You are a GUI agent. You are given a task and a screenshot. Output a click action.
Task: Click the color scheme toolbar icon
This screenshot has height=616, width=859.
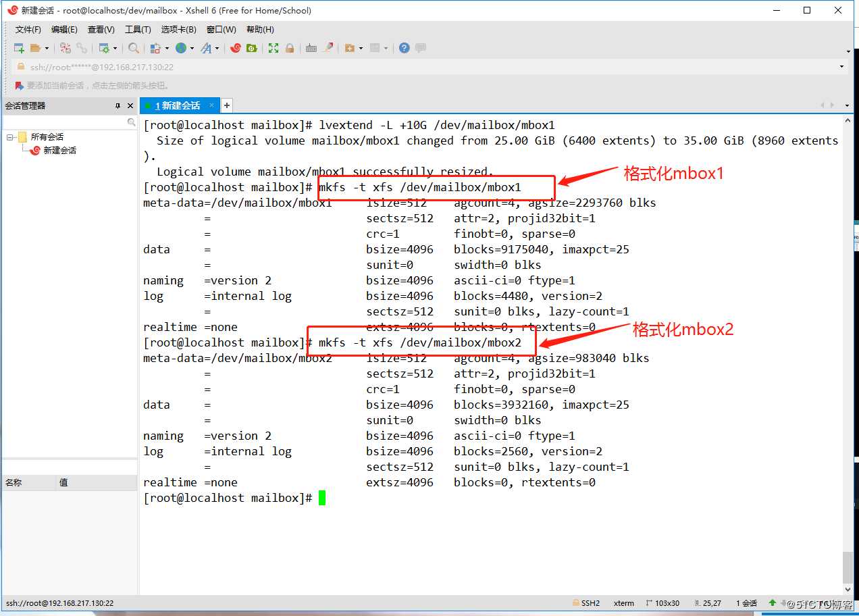click(x=155, y=48)
